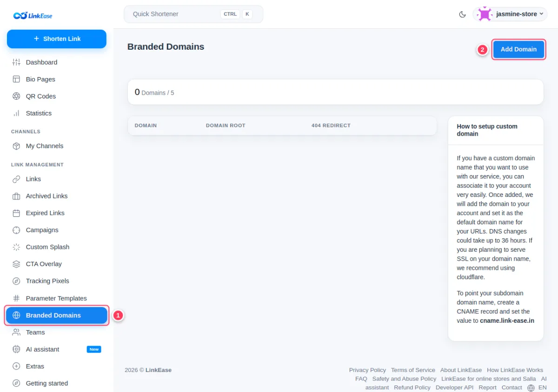Focus the Quick Shortener input field
Viewport: 558px width, 392px height.
tap(193, 14)
